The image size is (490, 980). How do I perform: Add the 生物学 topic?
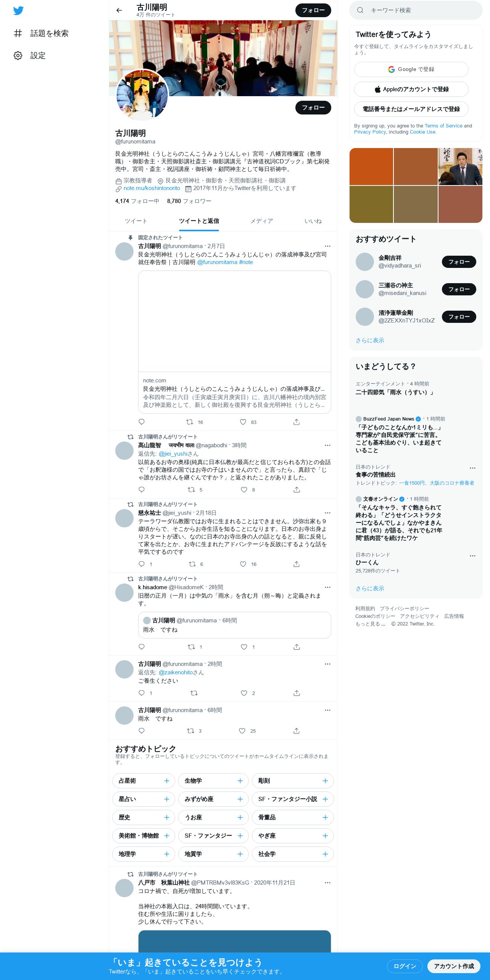tap(240, 781)
